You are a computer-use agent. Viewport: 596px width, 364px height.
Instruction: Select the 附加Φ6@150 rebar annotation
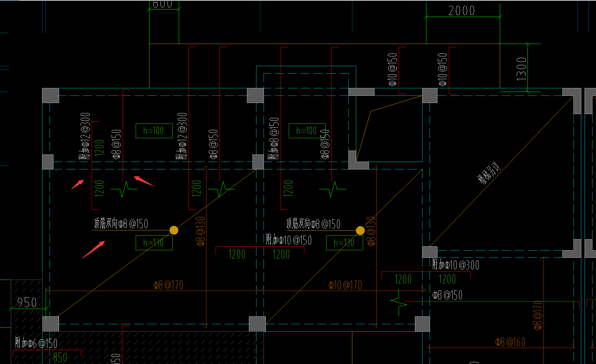(36, 343)
